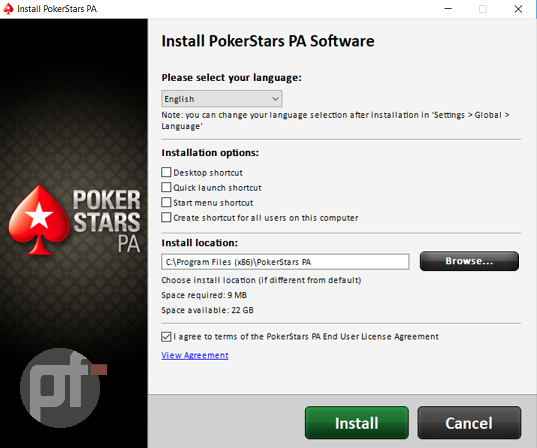Open the English language dropdown
Viewport: 537px width, 448px height.
(222, 99)
